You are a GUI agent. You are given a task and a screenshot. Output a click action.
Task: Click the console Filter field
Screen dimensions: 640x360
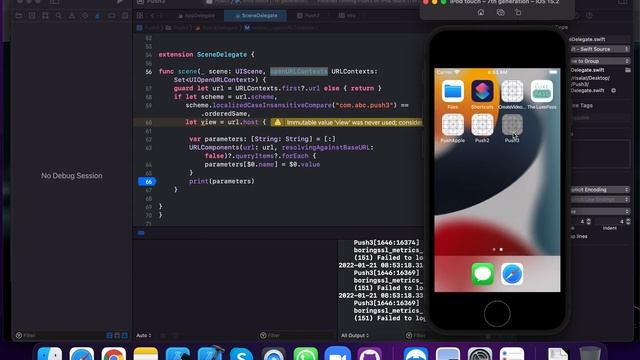coord(444,336)
